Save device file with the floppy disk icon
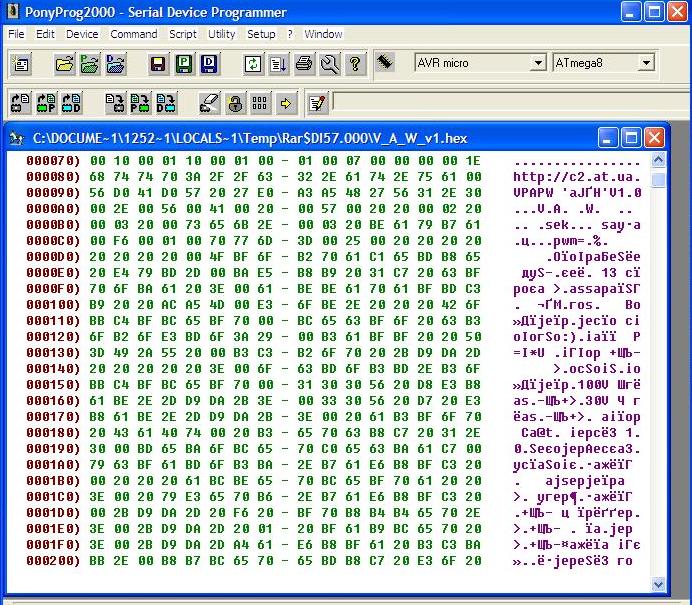Image resolution: width=692 pixels, height=605 pixels. [158, 64]
